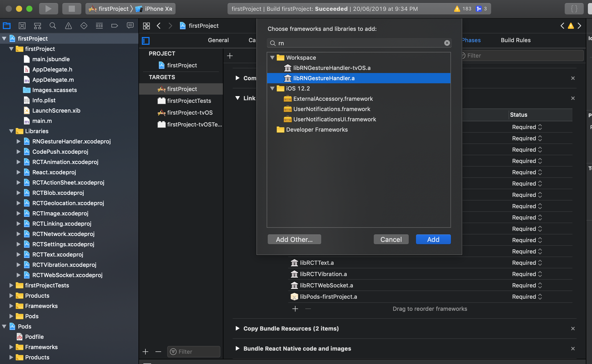
Task: Change libRCTText.a Required status stepper
Action: (540, 263)
